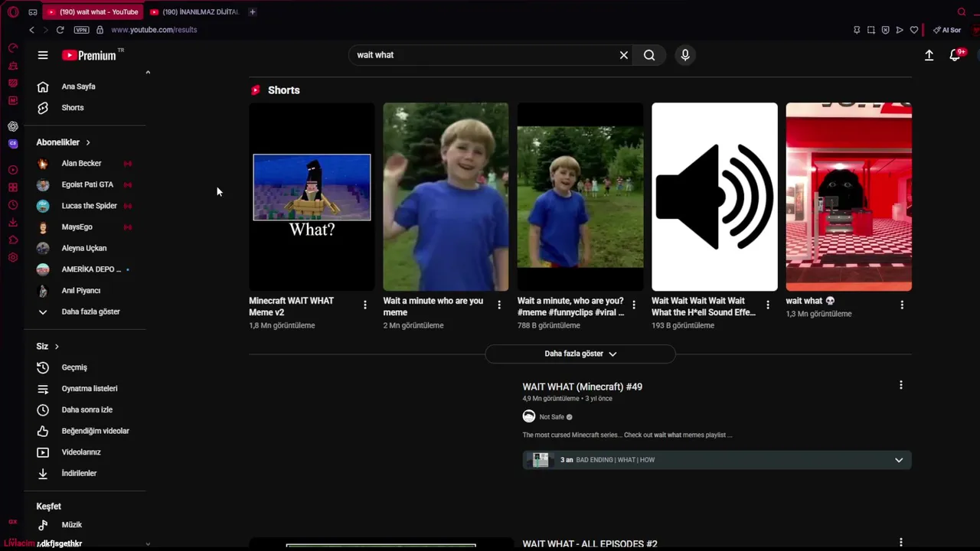Clear the search box with the X
This screenshot has width=980, height=551.
point(624,55)
